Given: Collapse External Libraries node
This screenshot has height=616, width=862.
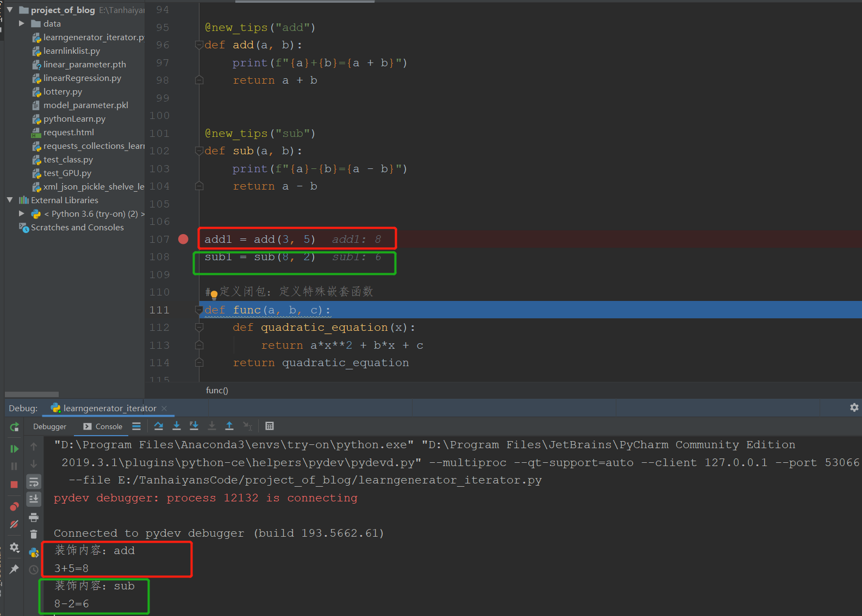Looking at the screenshot, I should pos(10,200).
